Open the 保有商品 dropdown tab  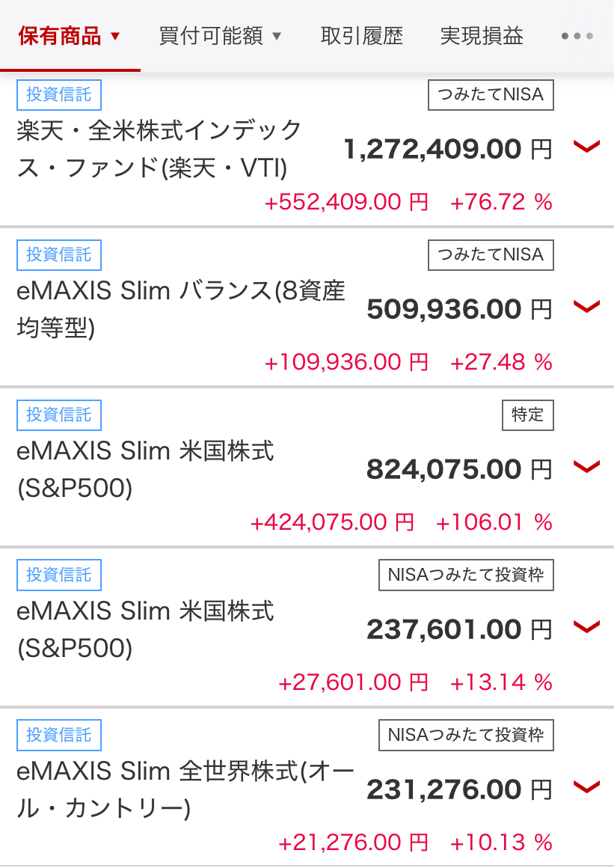[70, 36]
